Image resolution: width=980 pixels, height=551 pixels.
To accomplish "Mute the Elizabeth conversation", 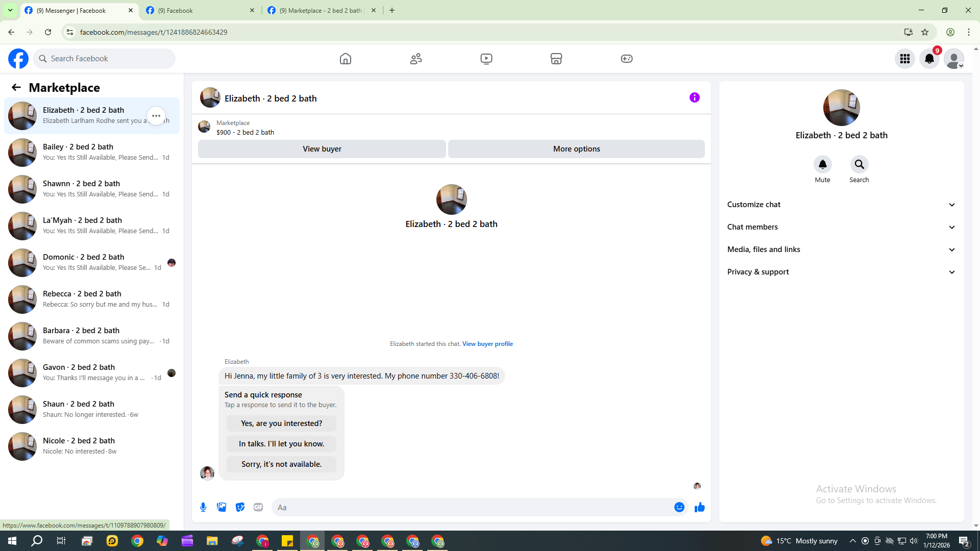I will (x=822, y=165).
